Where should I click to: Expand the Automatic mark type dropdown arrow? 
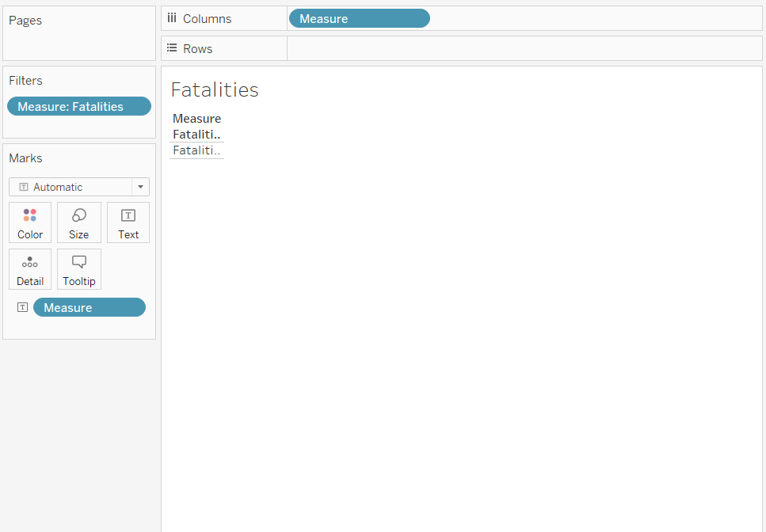coord(140,187)
